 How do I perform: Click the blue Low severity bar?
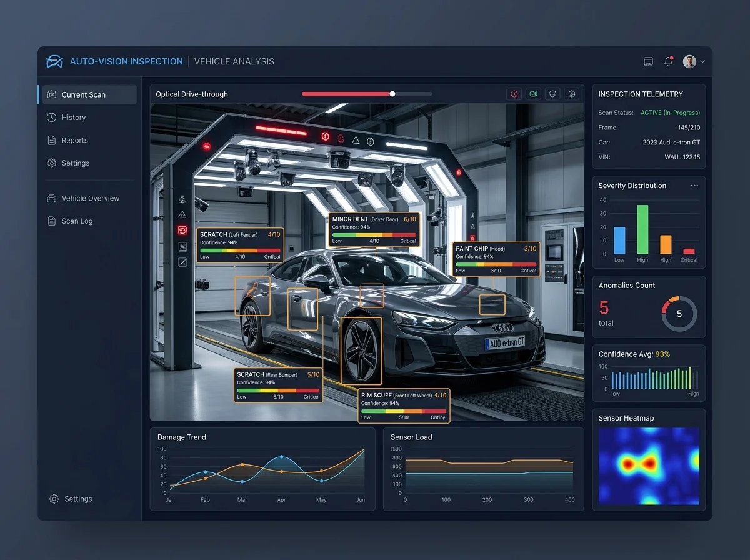pos(619,241)
